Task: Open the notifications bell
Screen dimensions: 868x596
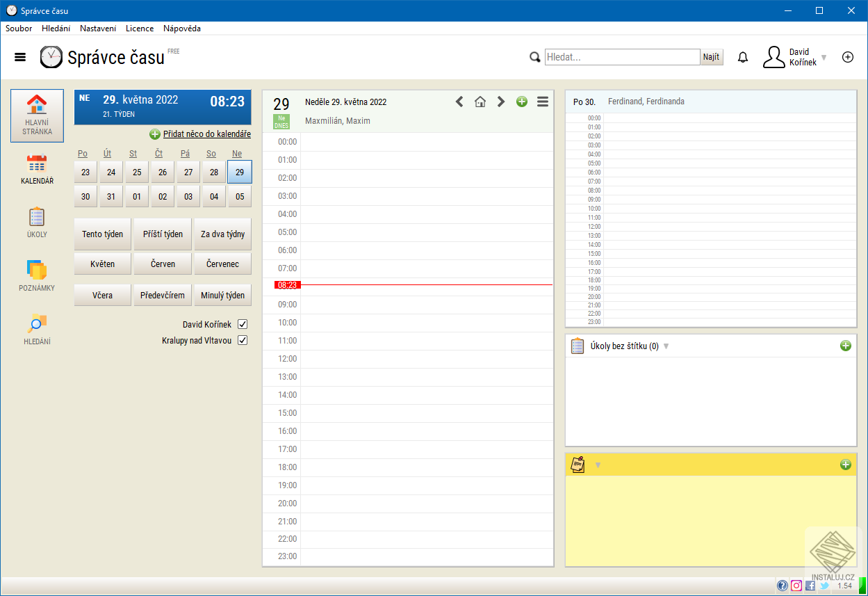Action: click(743, 57)
